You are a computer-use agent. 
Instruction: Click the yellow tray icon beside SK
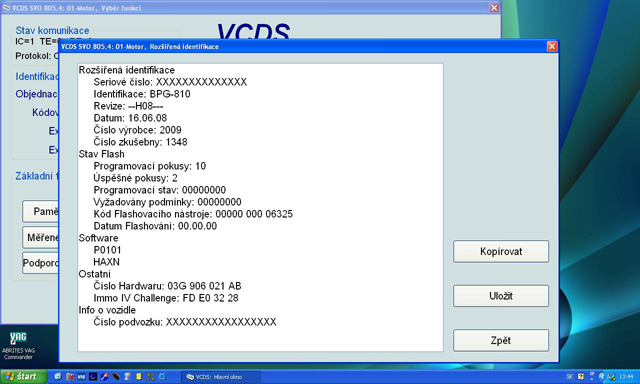tap(581, 376)
